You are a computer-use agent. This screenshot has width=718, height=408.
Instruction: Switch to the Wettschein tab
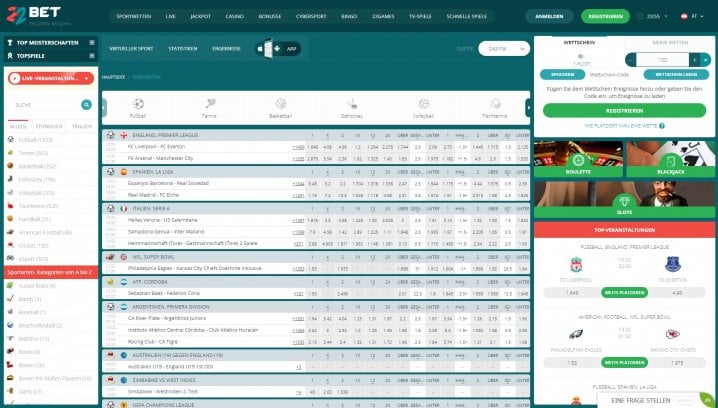click(579, 43)
